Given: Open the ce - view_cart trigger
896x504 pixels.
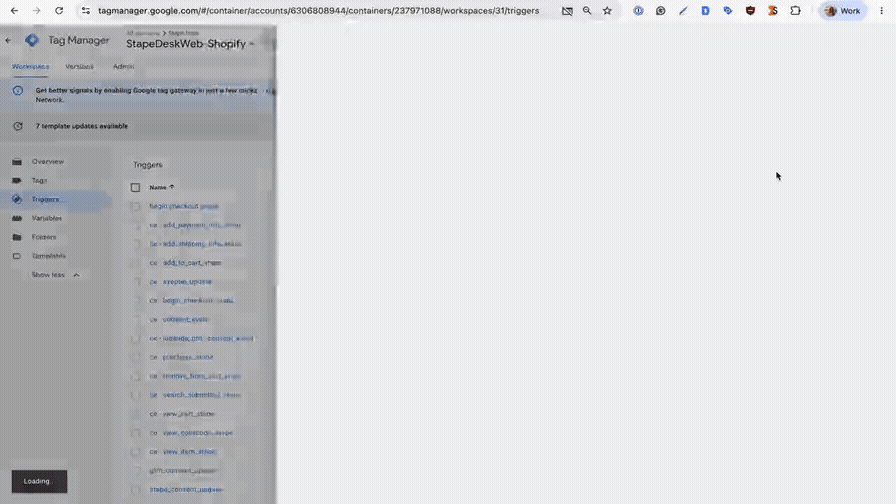Looking at the screenshot, I should tap(182, 414).
